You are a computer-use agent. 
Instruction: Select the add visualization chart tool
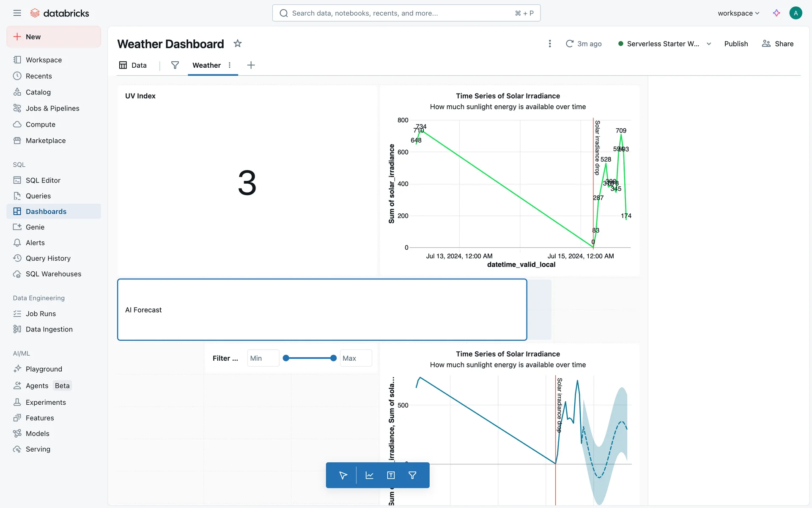369,475
